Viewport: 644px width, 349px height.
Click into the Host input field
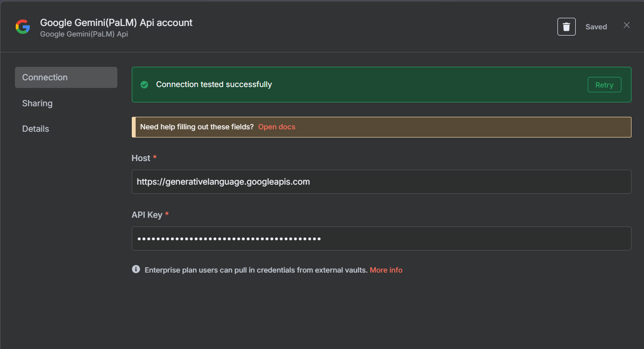coord(381,182)
